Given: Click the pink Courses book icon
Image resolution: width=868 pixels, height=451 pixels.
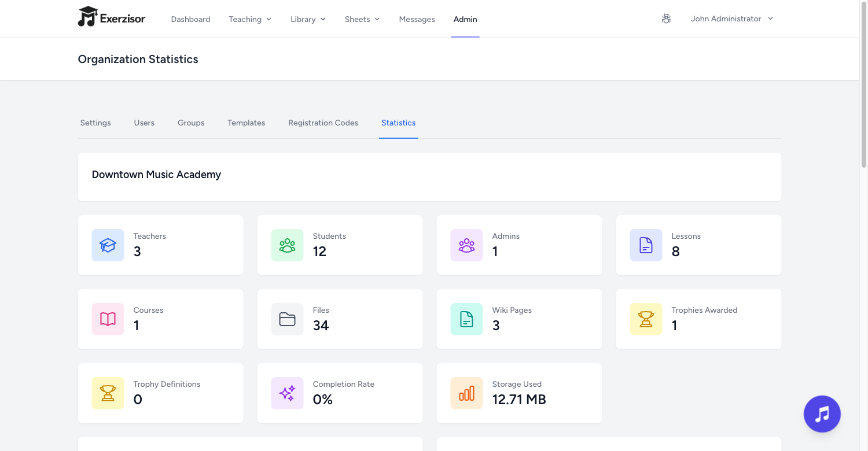Looking at the screenshot, I should pyautogui.click(x=108, y=319).
